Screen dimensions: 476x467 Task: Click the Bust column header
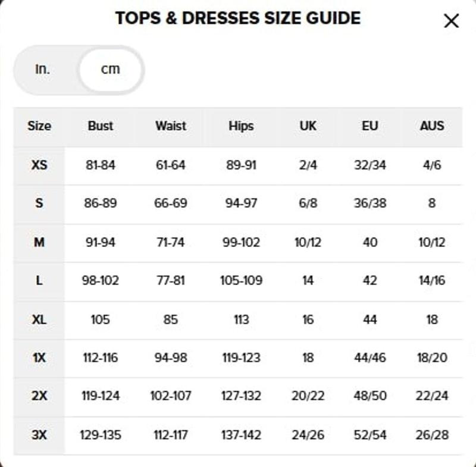click(x=101, y=126)
